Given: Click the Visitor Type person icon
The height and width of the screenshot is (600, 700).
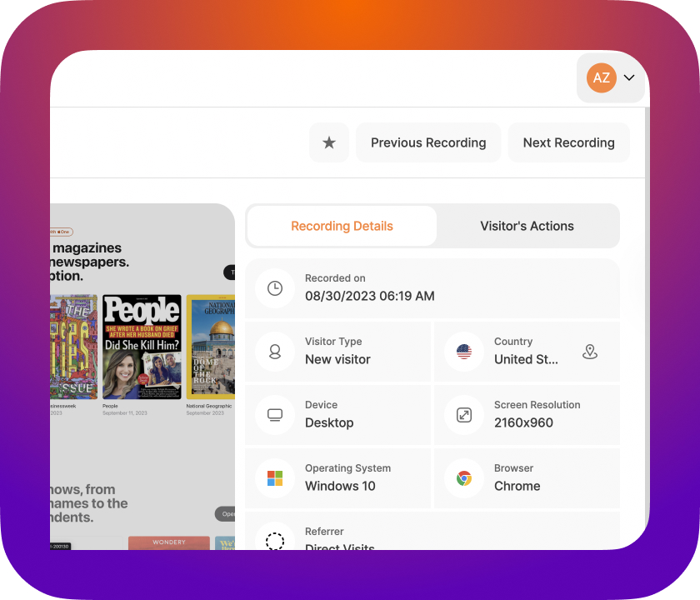Looking at the screenshot, I should pos(275,352).
